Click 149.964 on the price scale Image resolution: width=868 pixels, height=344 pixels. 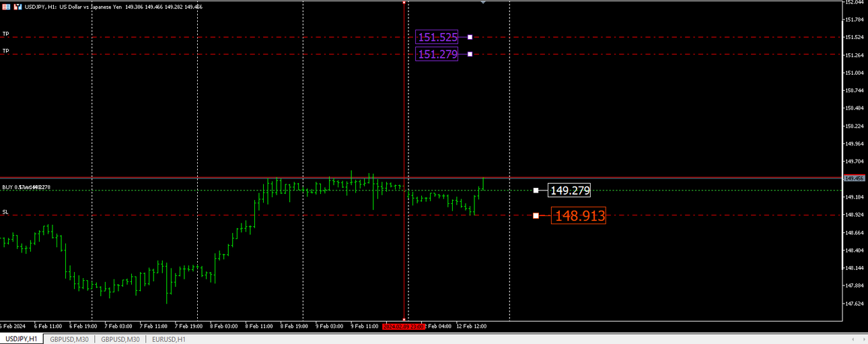pyautogui.click(x=854, y=143)
